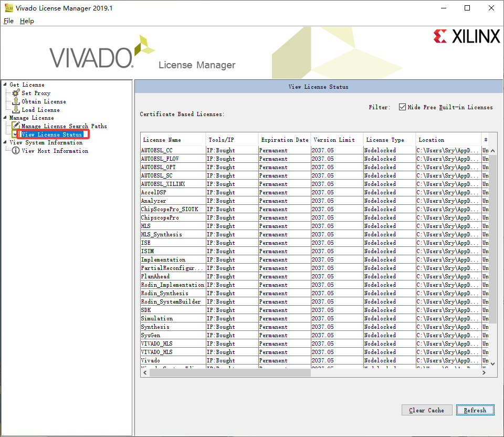Sort by Tools/IP column header
Image resolution: width=504 pixels, height=437 pixels.
[232, 140]
